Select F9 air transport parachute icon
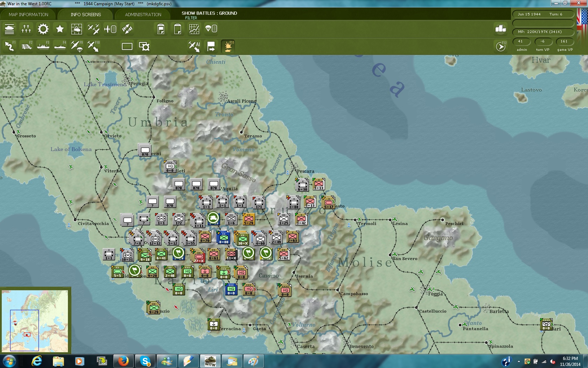This screenshot has height=368, width=588. pos(77,46)
